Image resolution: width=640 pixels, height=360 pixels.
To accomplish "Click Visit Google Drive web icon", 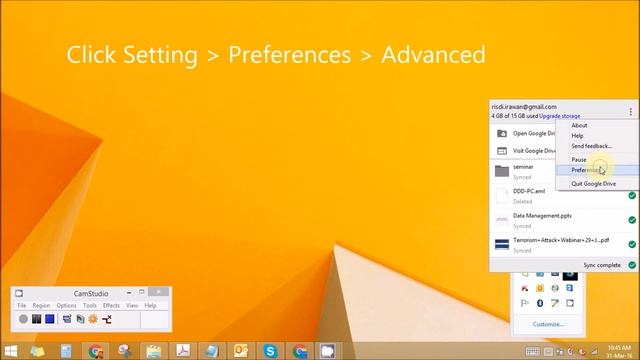I will pyautogui.click(x=502, y=151).
